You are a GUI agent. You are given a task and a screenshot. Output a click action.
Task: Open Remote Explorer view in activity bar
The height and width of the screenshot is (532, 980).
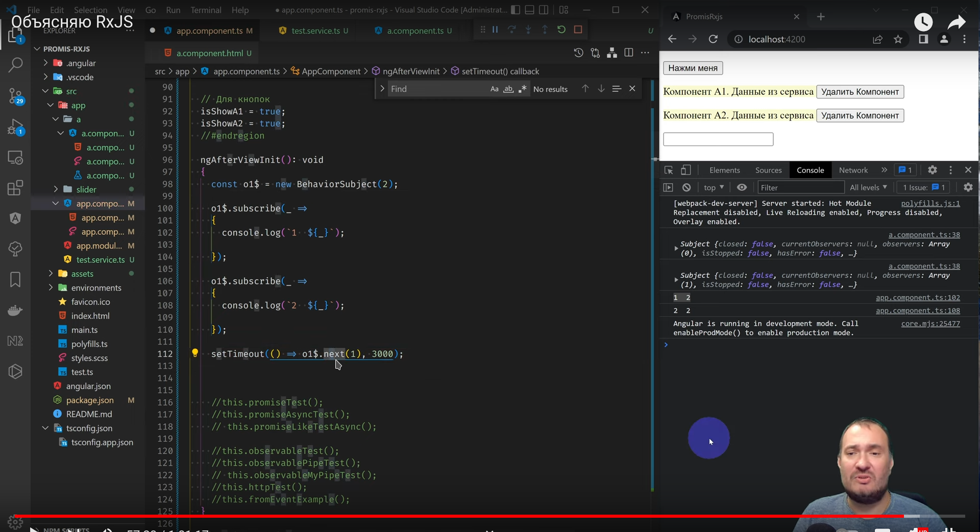click(x=15, y=157)
